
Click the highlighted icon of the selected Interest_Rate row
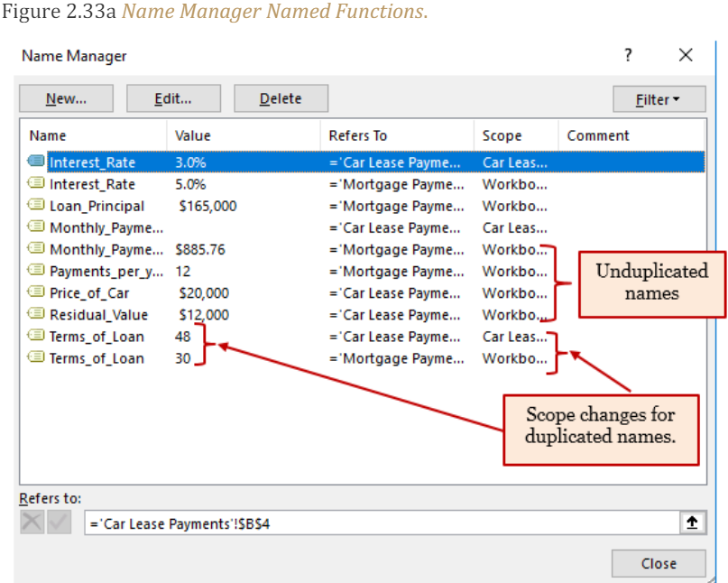[x=36, y=161]
